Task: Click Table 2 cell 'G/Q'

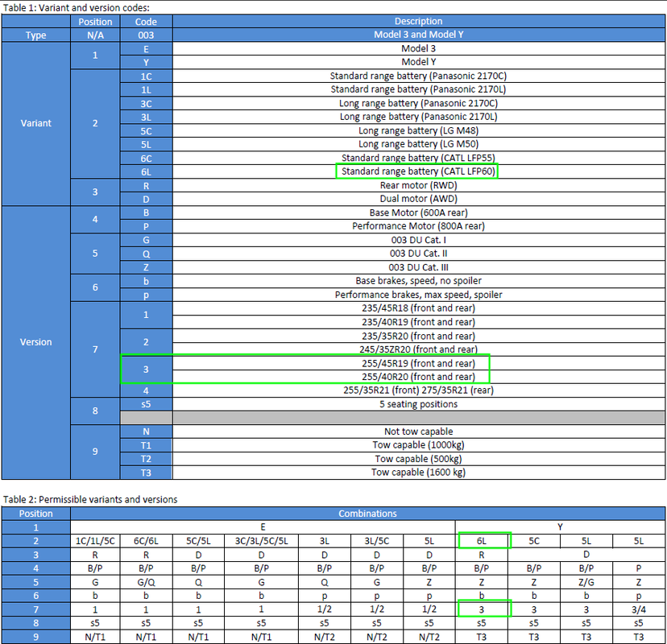Action: [x=146, y=582]
